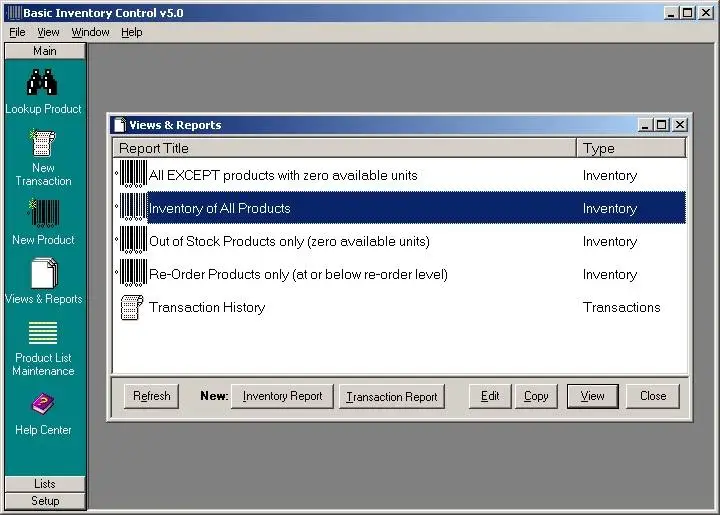The image size is (720, 515).
Task: Minimize the Views & Reports window
Action: tap(645, 125)
